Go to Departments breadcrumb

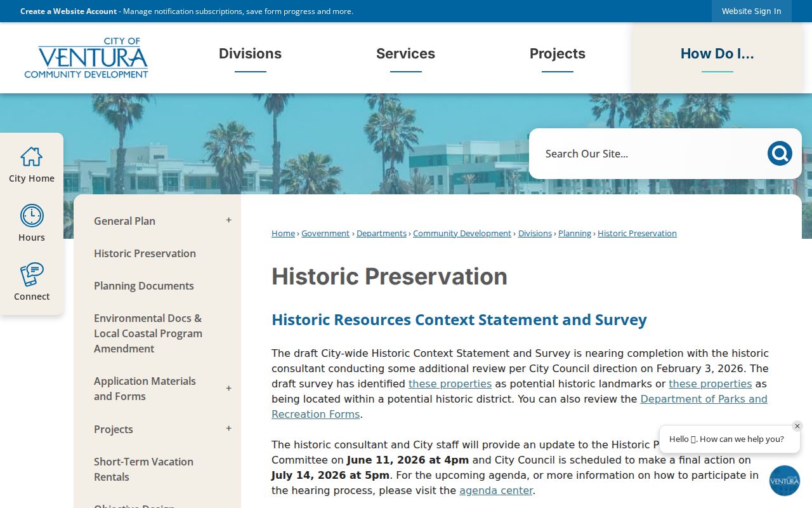381,233
